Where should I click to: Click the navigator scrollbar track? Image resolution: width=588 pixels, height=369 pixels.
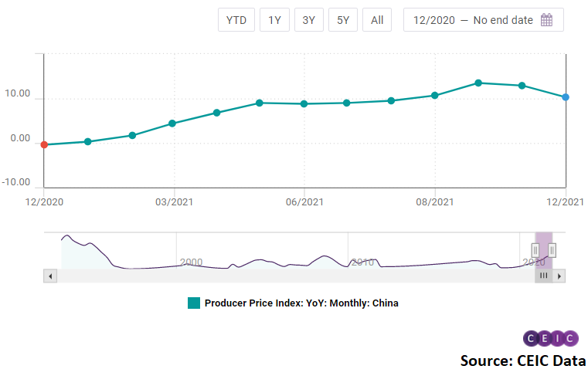tap(294, 276)
